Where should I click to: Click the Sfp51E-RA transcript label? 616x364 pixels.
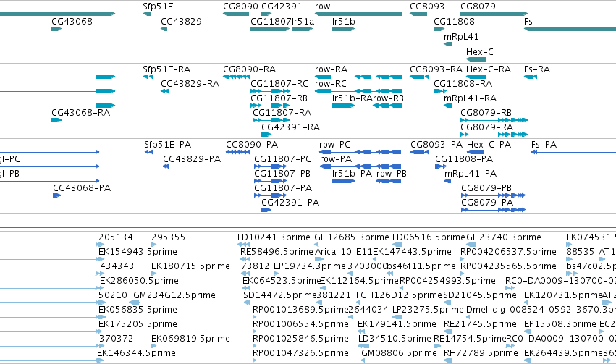coord(166,69)
